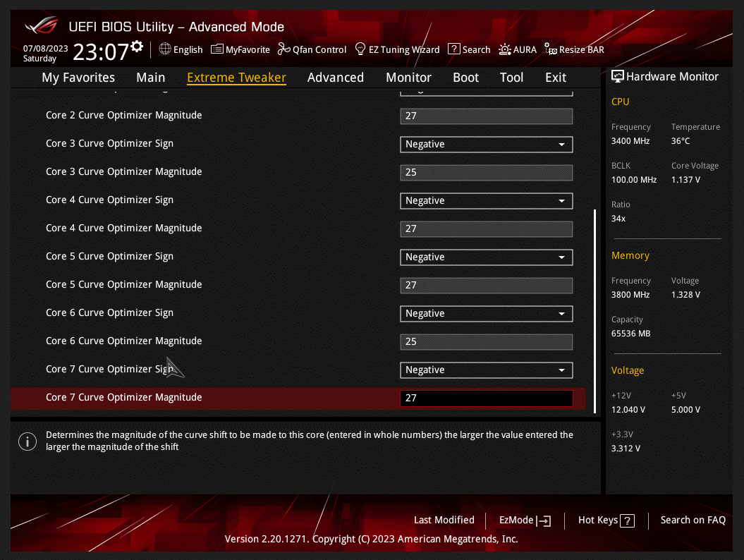The height and width of the screenshot is (560, 744).
Task: Click the 3400 MHz CPU frequency value
Action: coord(630,141)
